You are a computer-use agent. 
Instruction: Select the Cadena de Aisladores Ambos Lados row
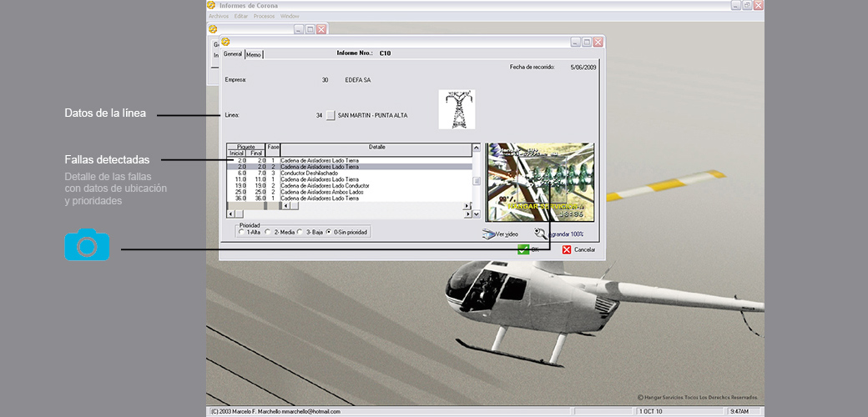point(349,192)
